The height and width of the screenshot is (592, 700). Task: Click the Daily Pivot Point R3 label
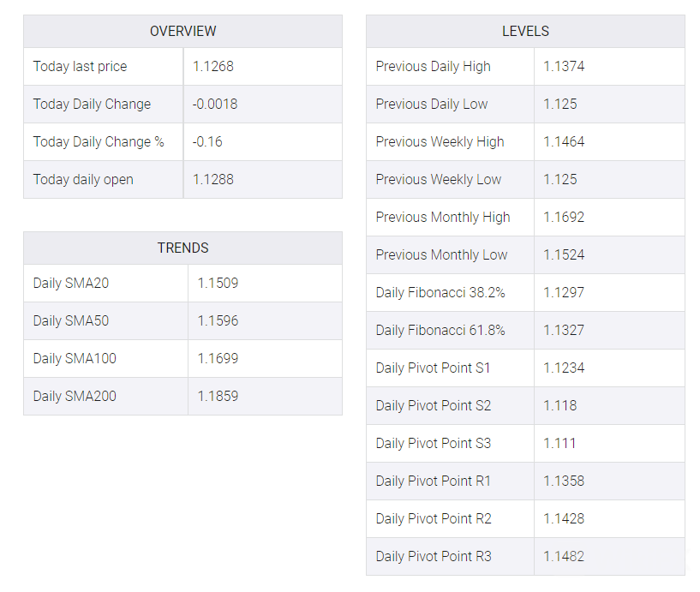coord(434,556)
